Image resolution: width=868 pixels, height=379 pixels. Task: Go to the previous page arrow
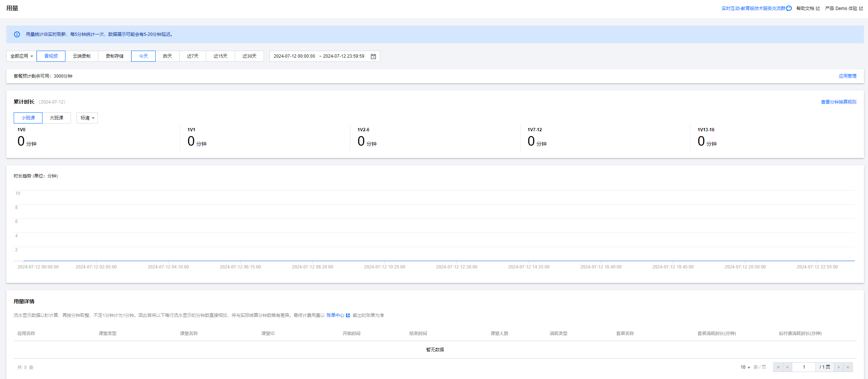click(x=787, y=367)
